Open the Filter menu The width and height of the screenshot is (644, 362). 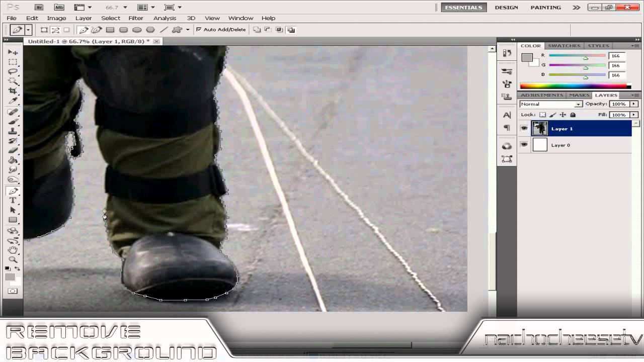point(136,18)
